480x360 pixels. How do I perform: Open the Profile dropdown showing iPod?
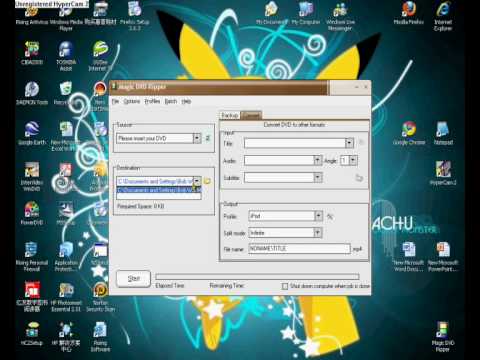click(x=318, y=216)
